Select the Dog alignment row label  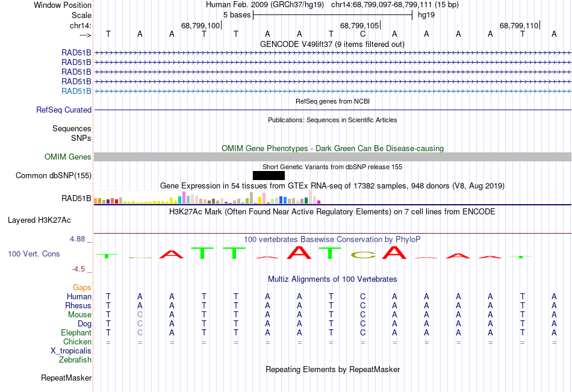point(85,324)
